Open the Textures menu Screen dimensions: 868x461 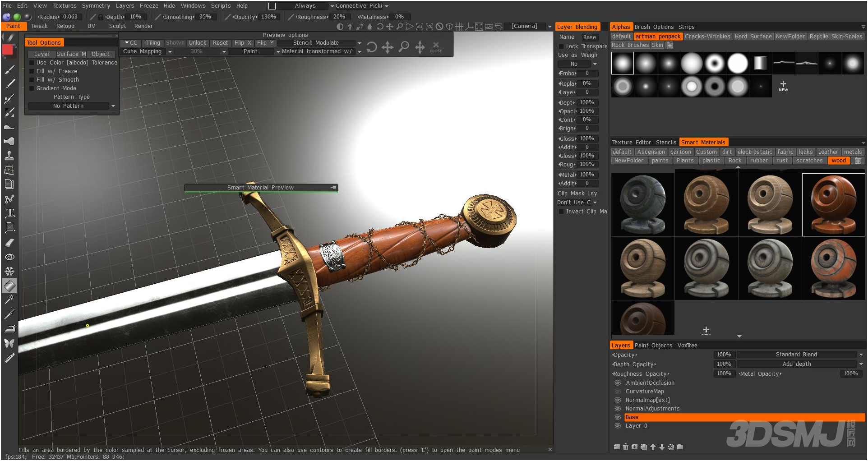65,6
